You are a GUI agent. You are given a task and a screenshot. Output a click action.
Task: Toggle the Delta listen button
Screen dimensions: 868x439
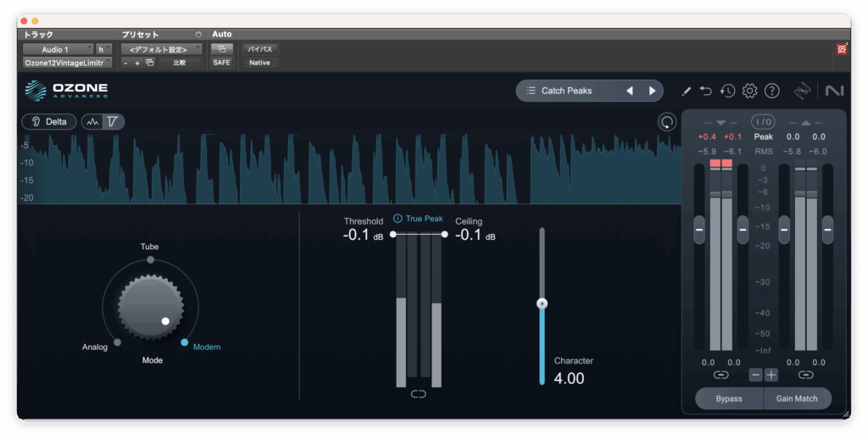pyautogui.click(x=49, y=122)
